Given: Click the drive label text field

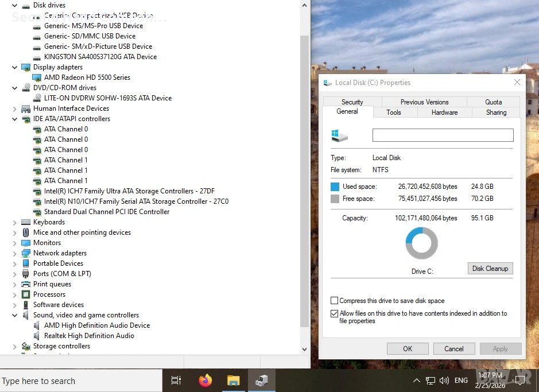Looking at the screenshot, I should (x=443, y=135).
